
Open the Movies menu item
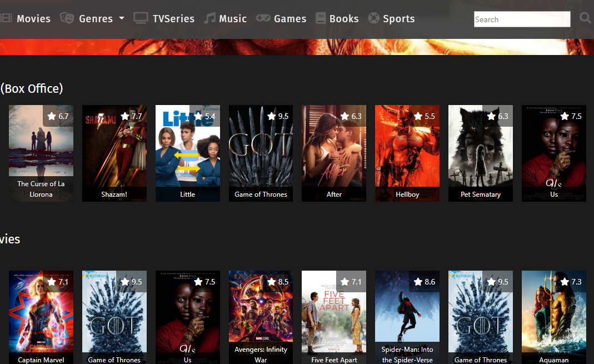tap(33, 18)
